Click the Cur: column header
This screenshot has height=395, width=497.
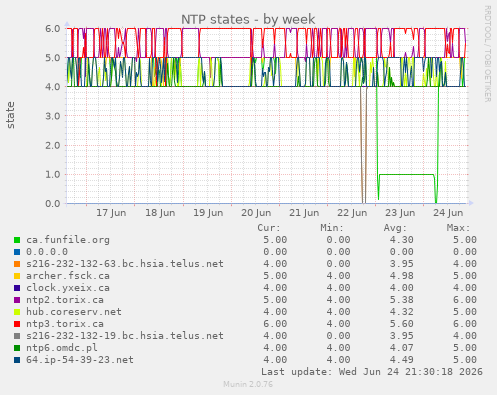[x=269, y=228]
